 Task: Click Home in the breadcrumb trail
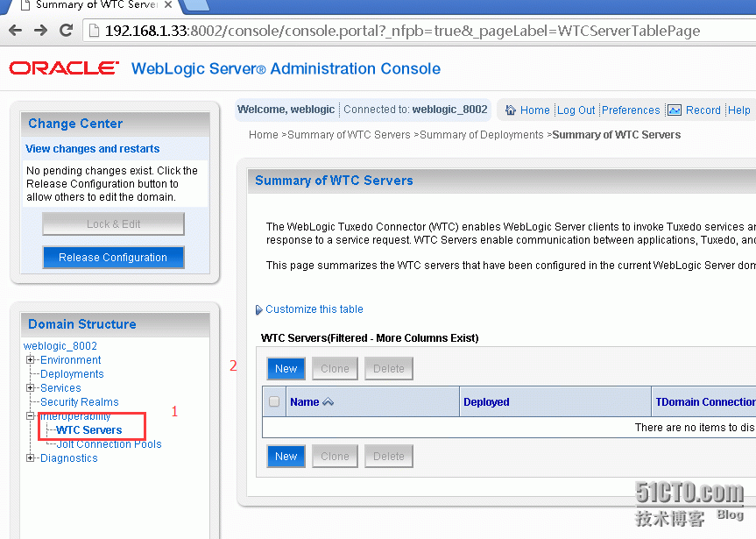(x=264, y=135)
